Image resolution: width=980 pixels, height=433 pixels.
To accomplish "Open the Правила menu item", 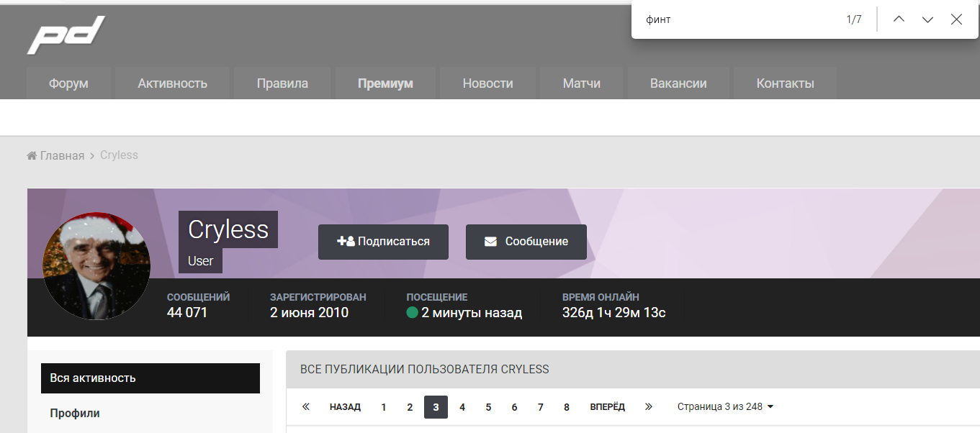I will pyautogui.click(x=282, y=83).
